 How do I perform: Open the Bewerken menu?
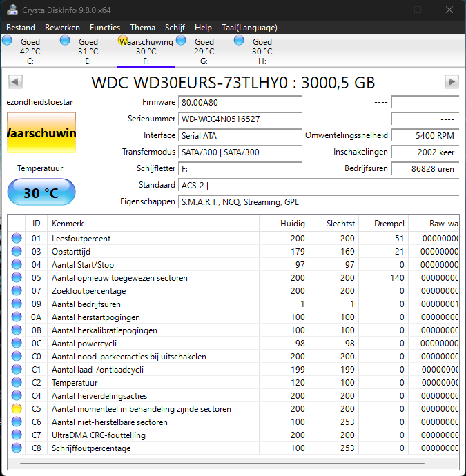pos(62,28)
